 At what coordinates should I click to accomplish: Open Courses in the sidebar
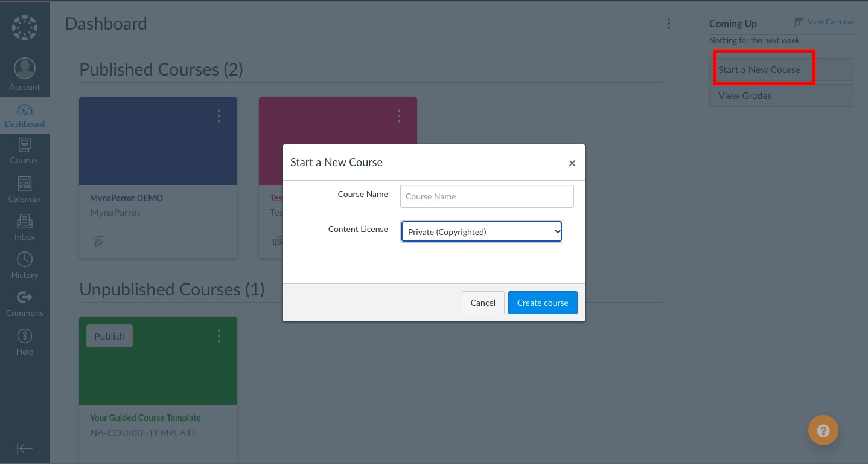click(25, 152)
